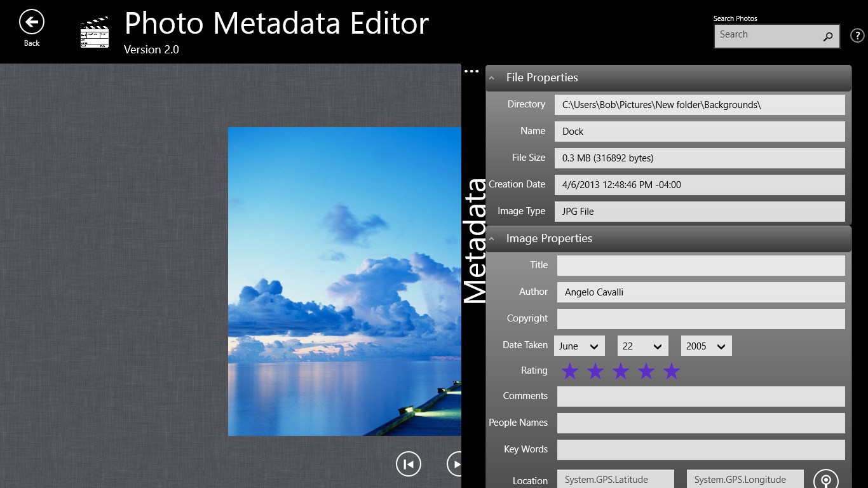Collapse the File Properties section
The image size is (868, 488).
click(x=492, y=78)
